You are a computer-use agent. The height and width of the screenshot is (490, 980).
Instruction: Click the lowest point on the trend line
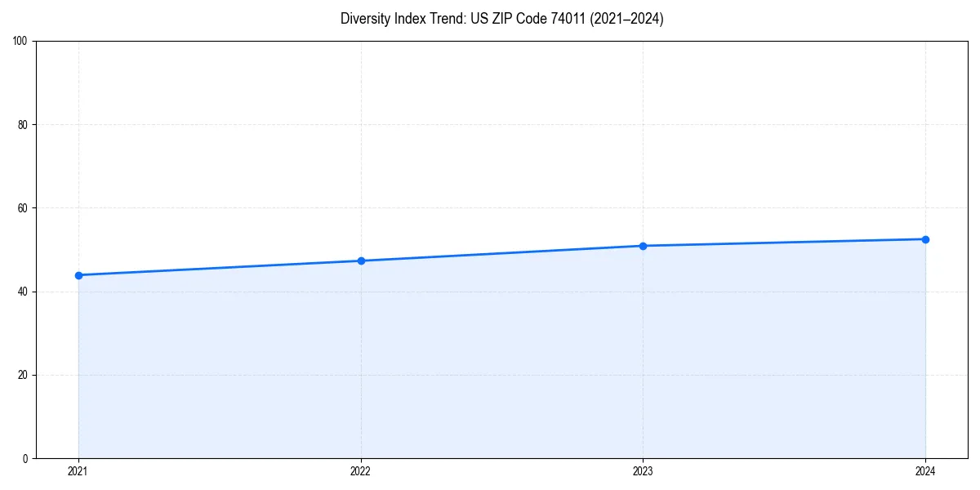pyautogui.click(x=78, y=275)
